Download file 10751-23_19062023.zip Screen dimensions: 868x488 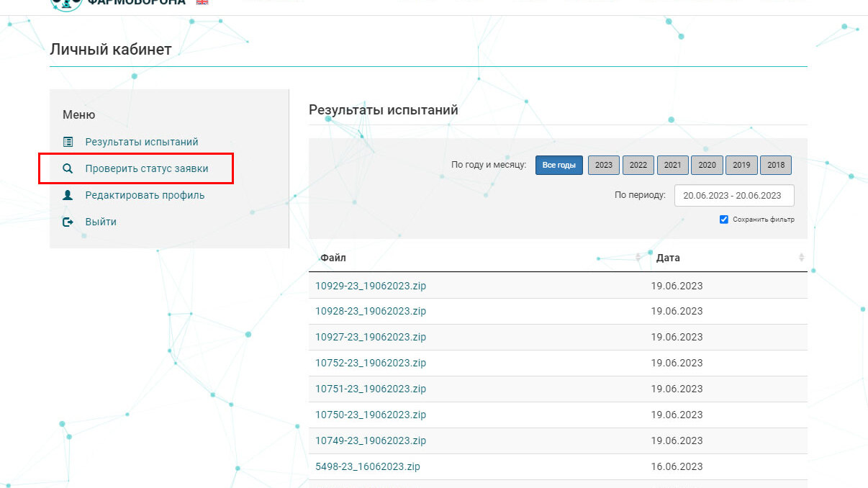click(371, 389)
